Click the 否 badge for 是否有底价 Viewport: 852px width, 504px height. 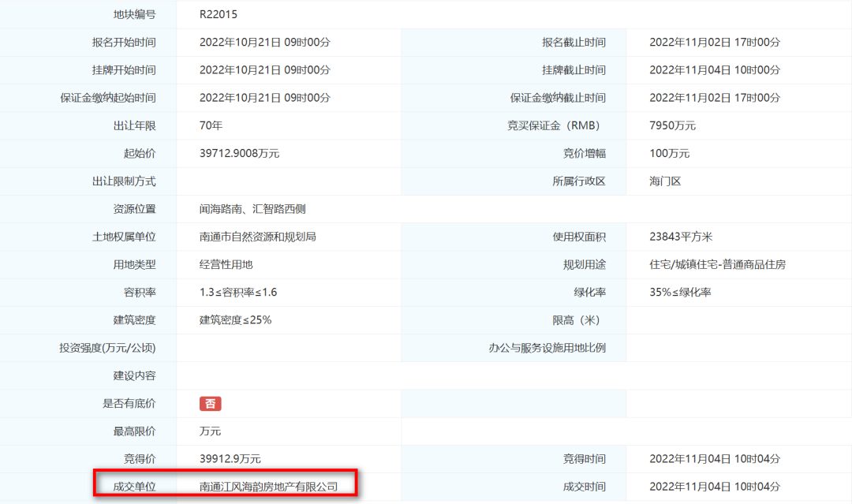pos(209,403)
